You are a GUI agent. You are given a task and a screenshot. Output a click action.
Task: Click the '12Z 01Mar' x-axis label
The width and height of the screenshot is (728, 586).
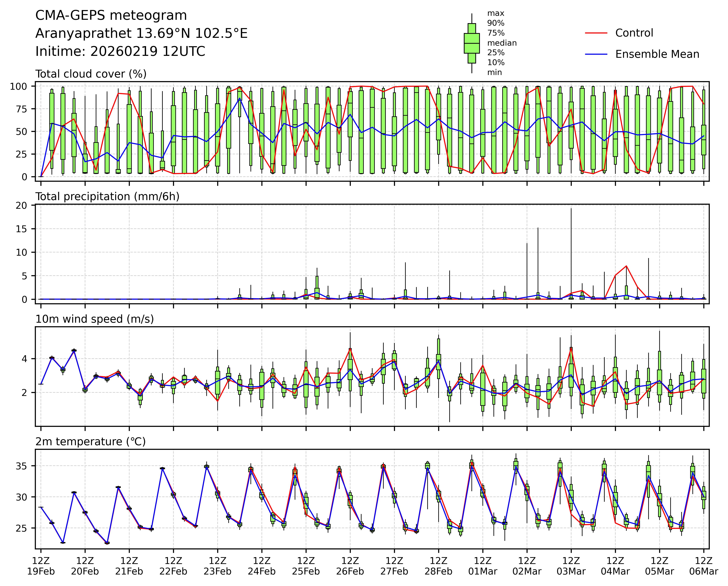coord(482,566)
